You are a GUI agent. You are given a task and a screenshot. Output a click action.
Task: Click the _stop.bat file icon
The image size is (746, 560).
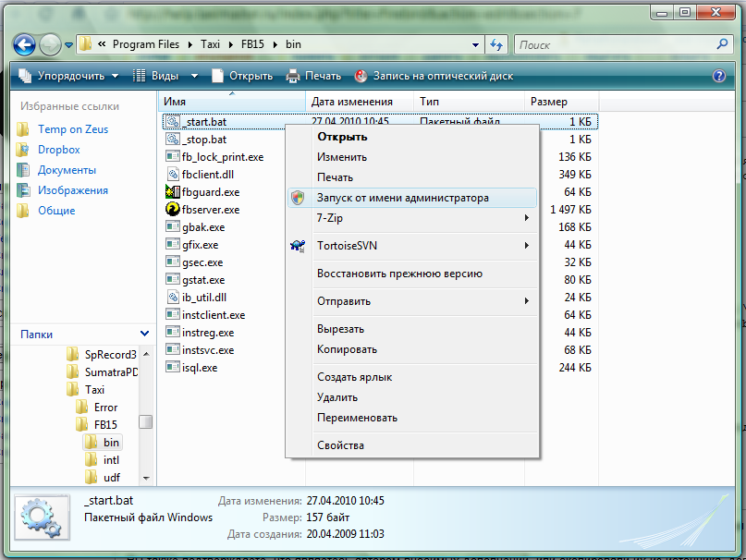pyautogui.click(x=172, y=140)
